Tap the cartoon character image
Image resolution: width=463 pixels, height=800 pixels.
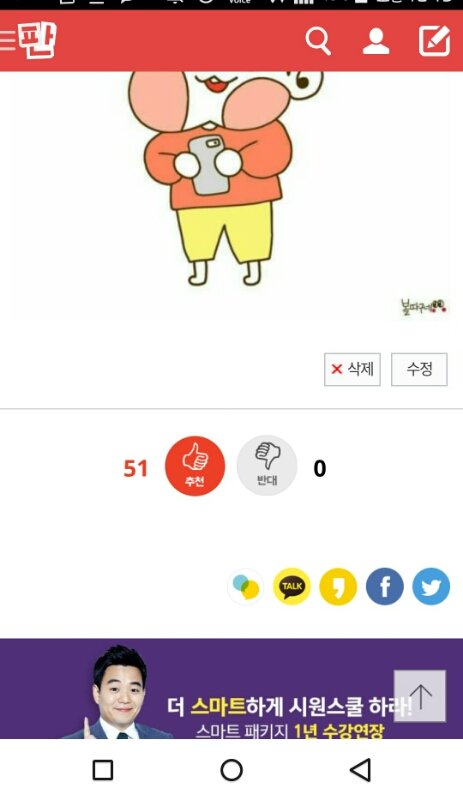(x=225, y=179)
